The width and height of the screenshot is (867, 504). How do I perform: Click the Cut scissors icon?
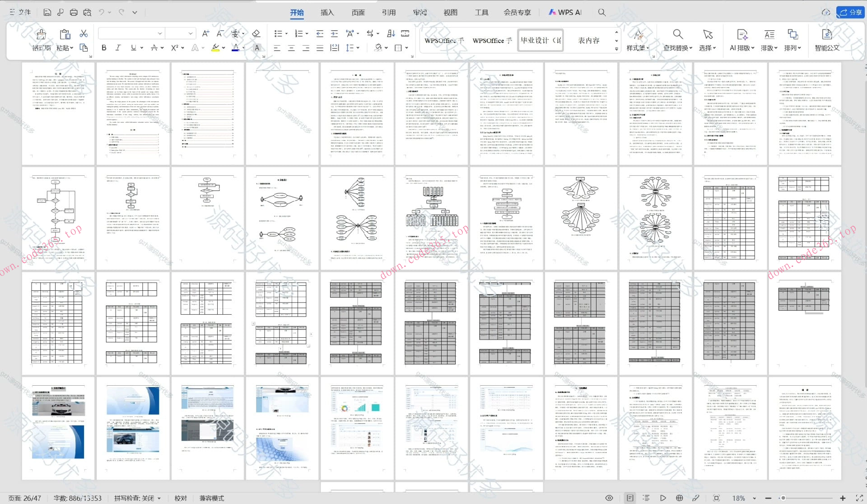click(x=84, y=33)
